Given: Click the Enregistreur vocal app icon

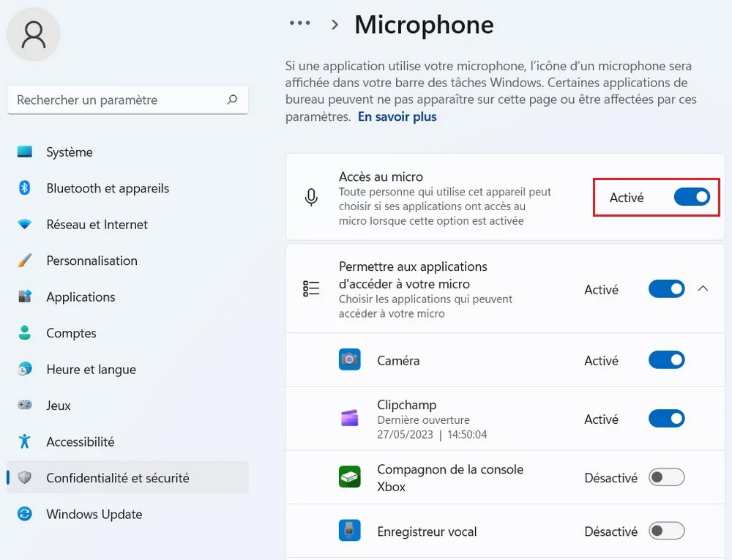Looking at the screenshot, I should [x=350, y=531].
